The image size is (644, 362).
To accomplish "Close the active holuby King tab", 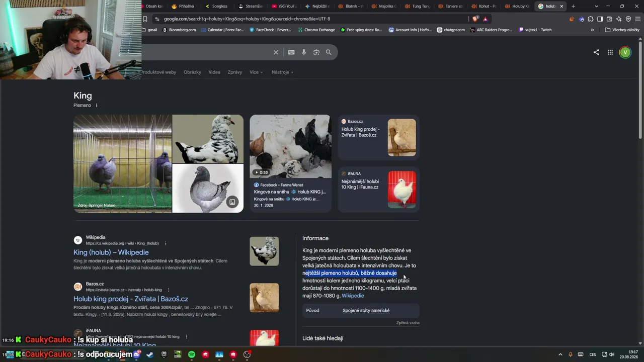I will click(x=561, y=6).
